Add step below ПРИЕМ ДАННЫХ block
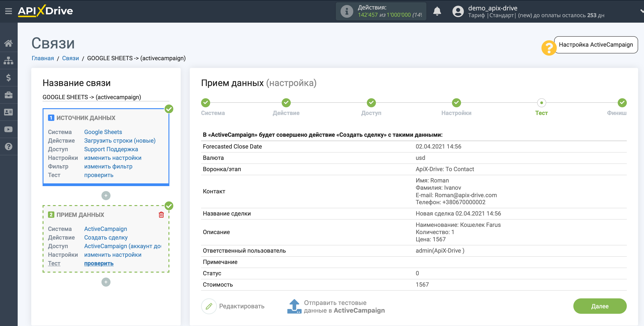Viewport: 644px width, 326px height. tap(106, 282)
